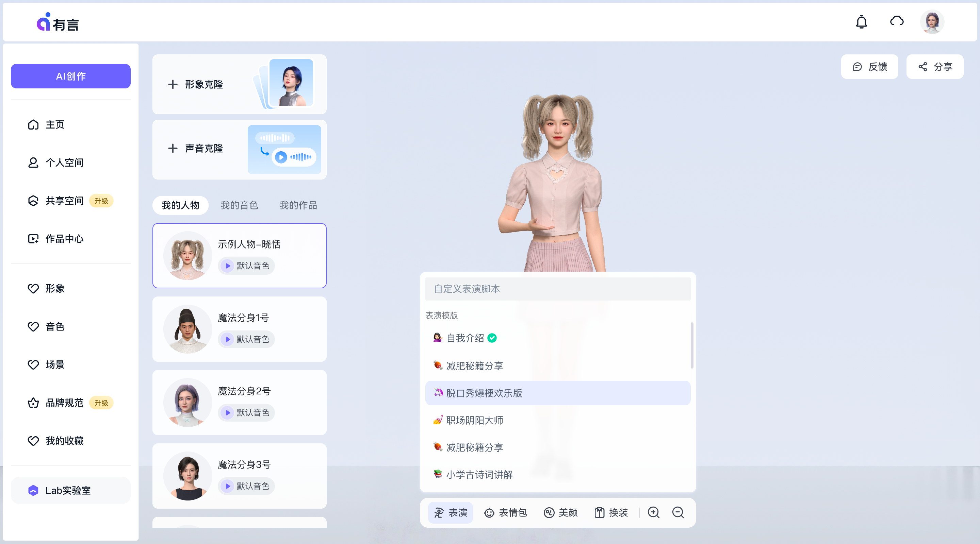Open the notification bell
Screen dimensions: 980x544
[861, 22]
